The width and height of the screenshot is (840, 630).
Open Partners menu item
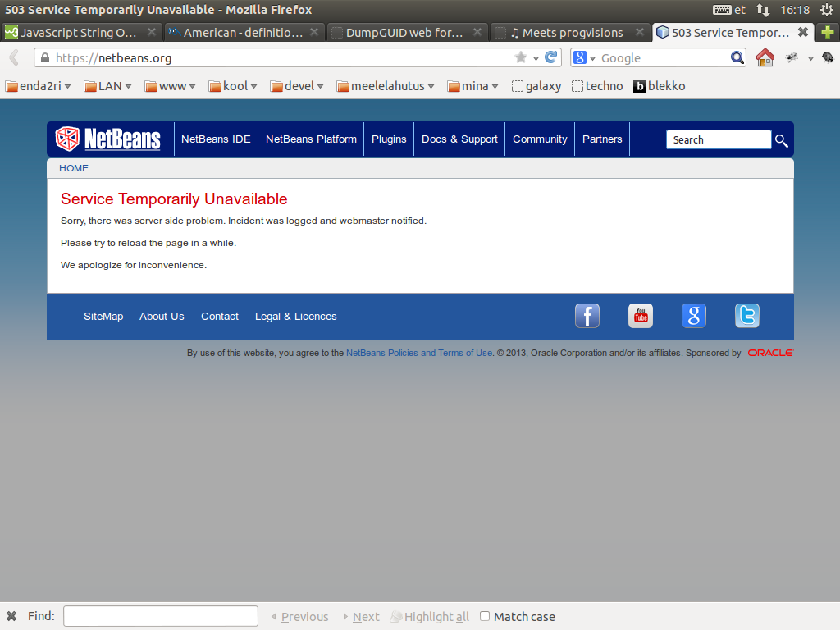[602, 139]
